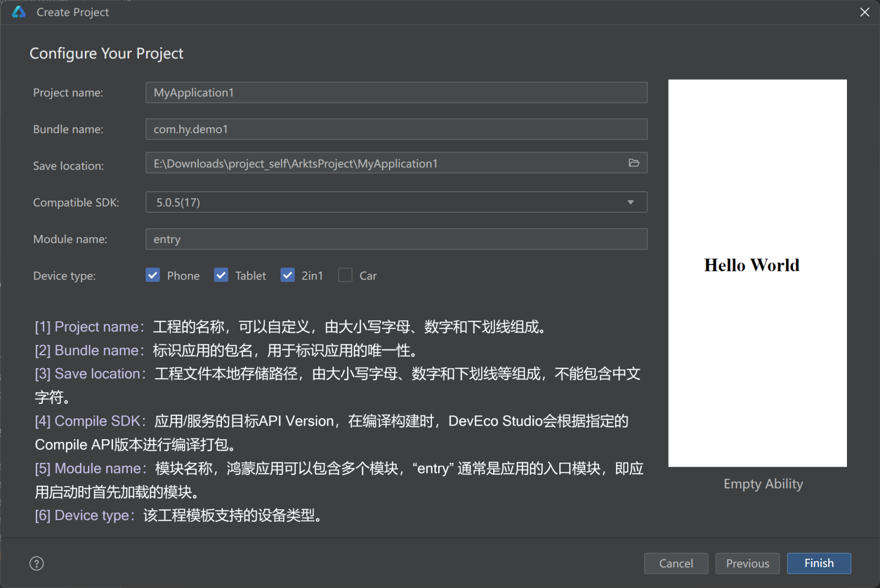
Task: Click the Configure Your Project heading
Action: click(x=106, y=53)
